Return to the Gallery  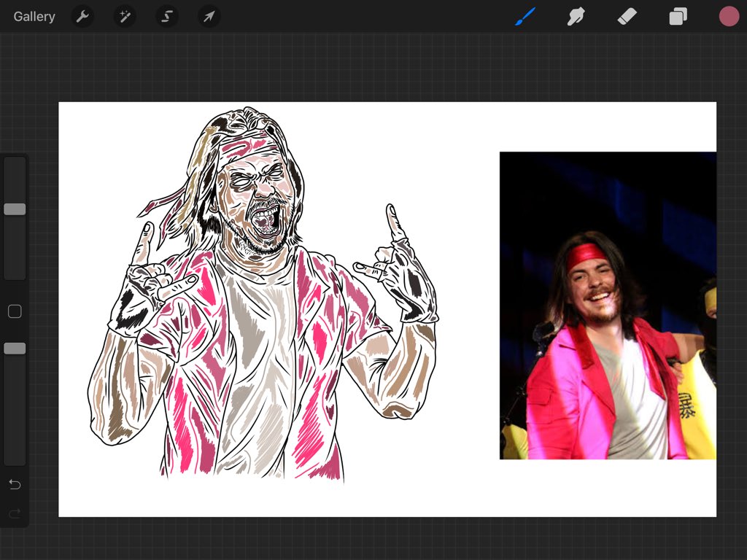34,17
